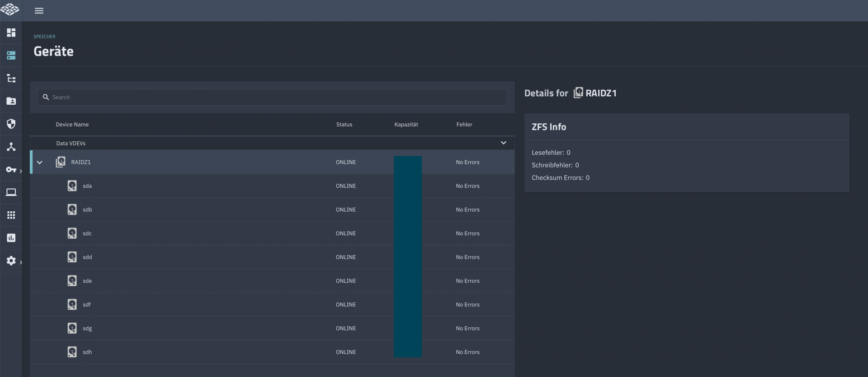Select the sdb device name

tap(87, 209)
